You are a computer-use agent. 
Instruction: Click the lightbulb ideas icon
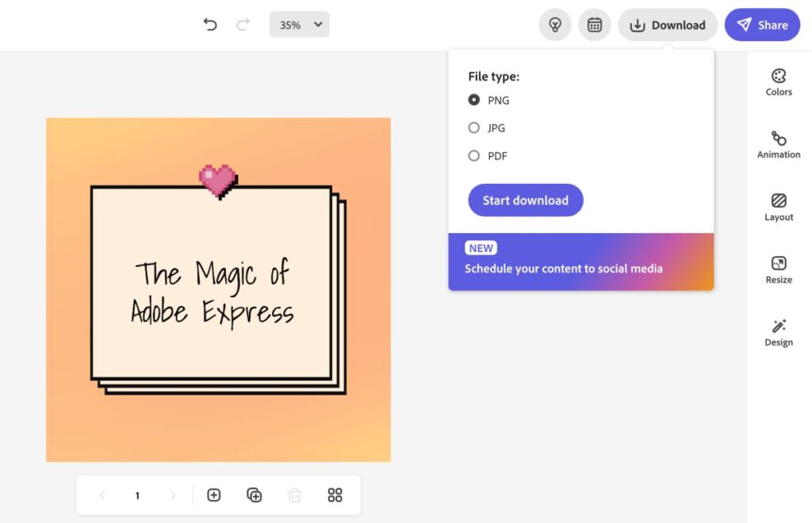(554, 25)
